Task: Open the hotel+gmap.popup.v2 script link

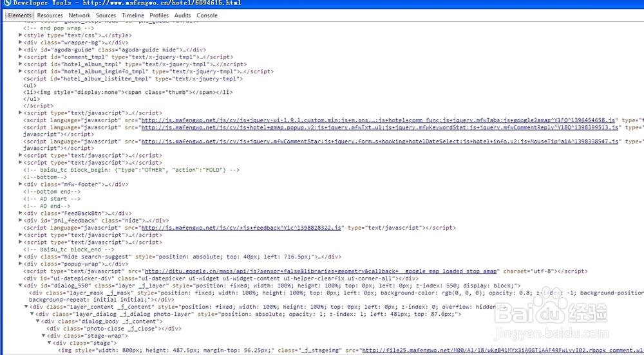Action: point(380,127)
